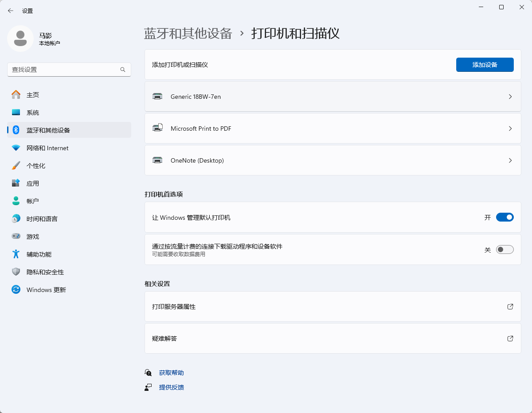Open the 获取帮助 link
532x413 pixels.
pyautogui.click(x=171, y=373)
